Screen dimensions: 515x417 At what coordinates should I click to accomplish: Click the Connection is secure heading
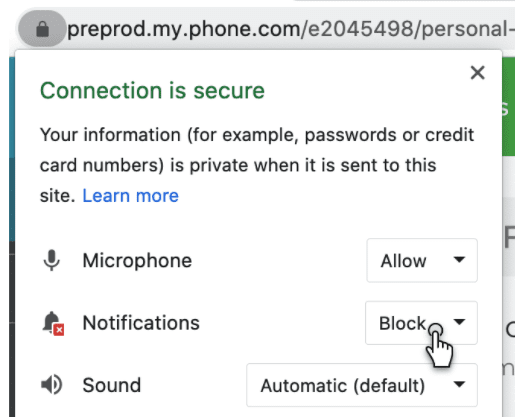click(152, 91)
